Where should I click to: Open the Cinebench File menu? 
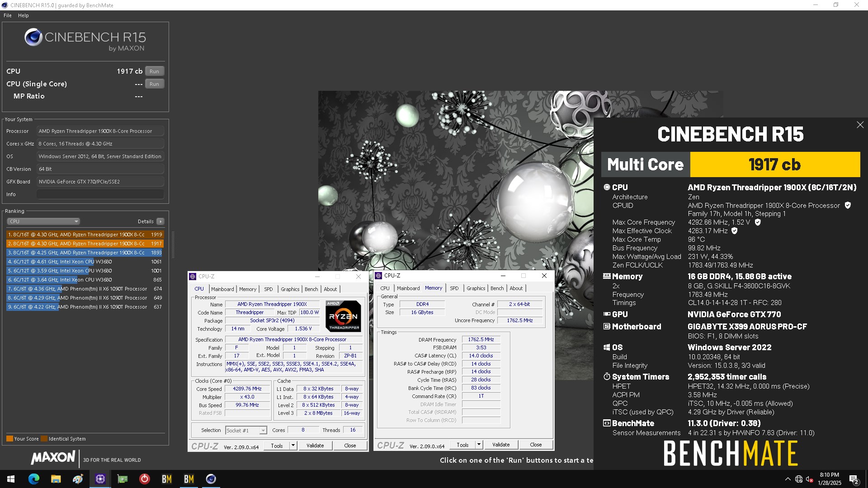(8, 15)
